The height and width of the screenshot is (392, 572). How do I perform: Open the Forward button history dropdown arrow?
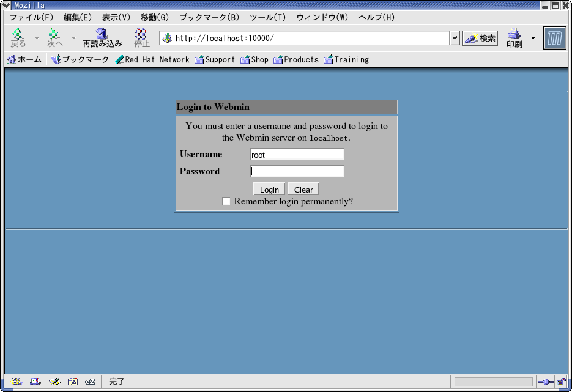coord(73,37)
